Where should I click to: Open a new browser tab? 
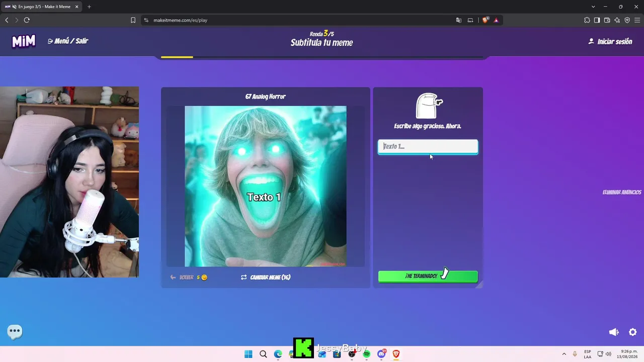coord(89,7)
